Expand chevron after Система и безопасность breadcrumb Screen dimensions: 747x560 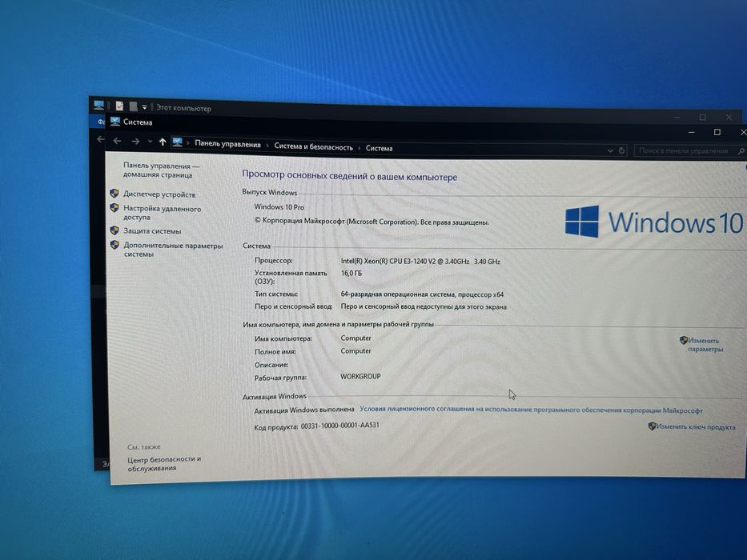(x=359, y=148)
